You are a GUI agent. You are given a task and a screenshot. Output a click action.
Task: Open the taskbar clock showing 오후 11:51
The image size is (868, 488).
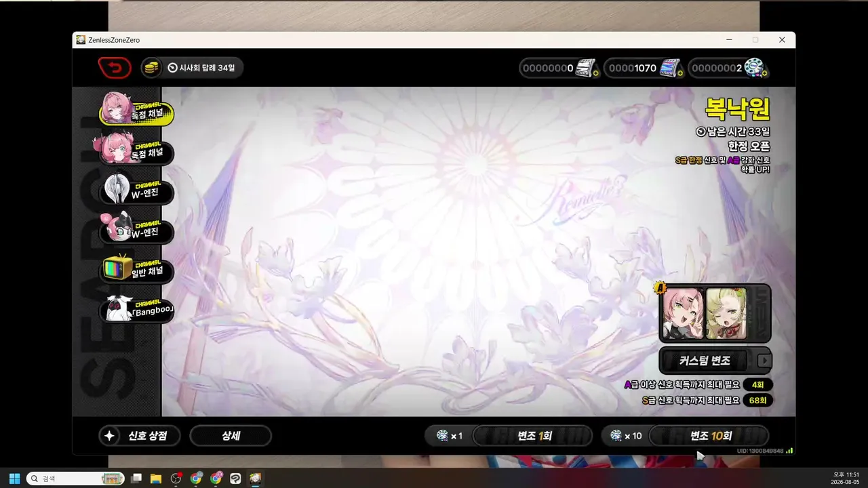coord(846,479)
